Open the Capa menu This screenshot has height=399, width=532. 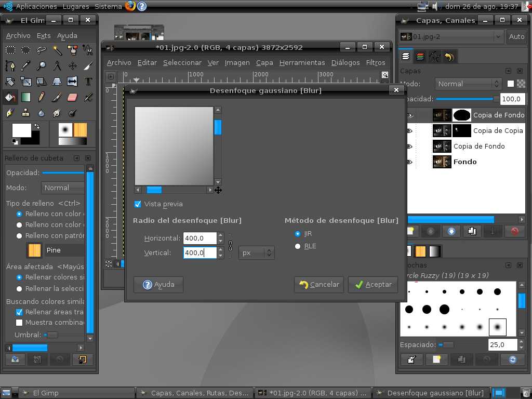pos(264,63)
